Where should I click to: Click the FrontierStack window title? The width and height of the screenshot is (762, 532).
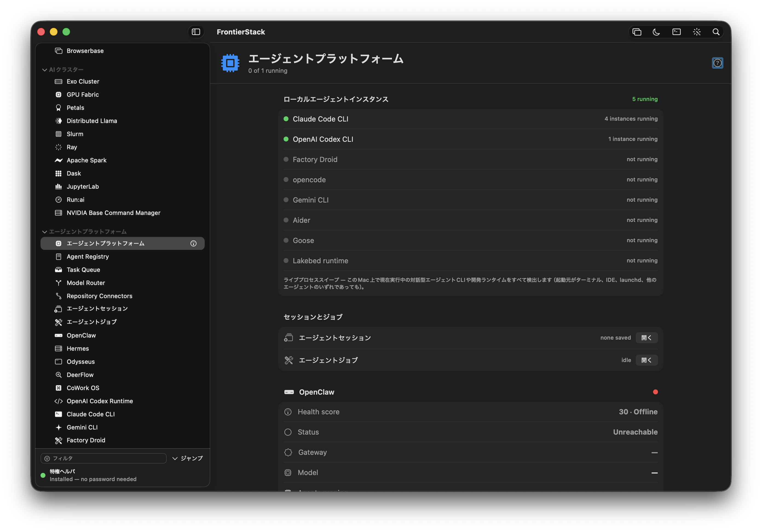241,32
